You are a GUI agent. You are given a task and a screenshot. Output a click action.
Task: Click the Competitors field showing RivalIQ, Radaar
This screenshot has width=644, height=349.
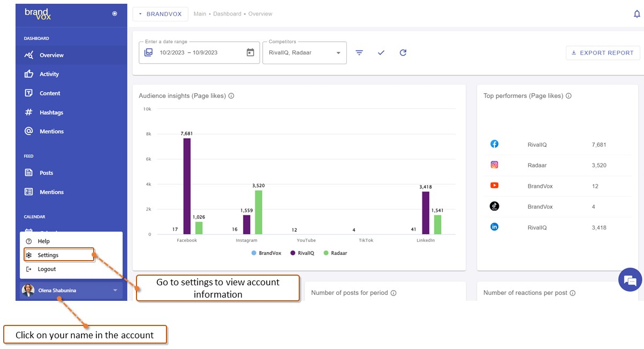point(305,52)
